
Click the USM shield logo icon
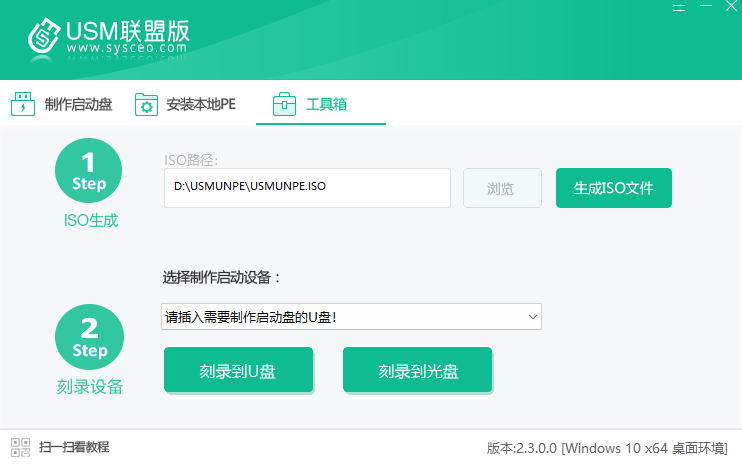[x=42, y=37]
